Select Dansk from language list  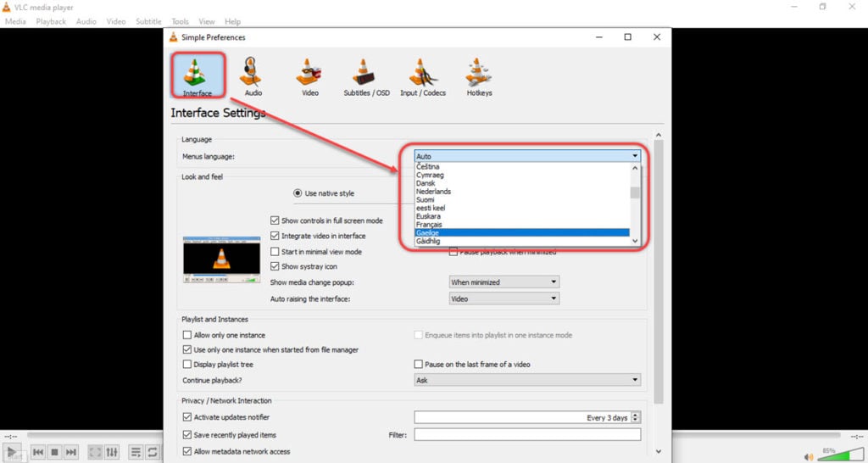tap(522, 183)
